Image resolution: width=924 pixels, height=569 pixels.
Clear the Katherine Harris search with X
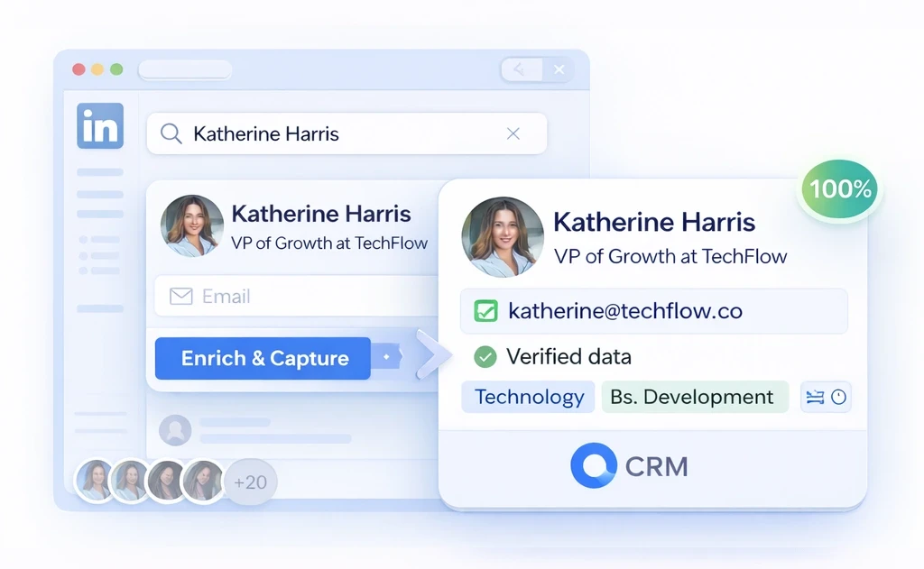pyautogui.click(x=513, y=133)
